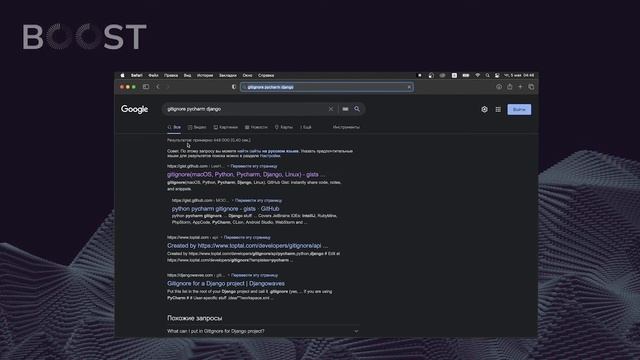The height and width of the screenshot is (360, 640).
Task: Open Safari downloads icon
Action: pos(499,87)
